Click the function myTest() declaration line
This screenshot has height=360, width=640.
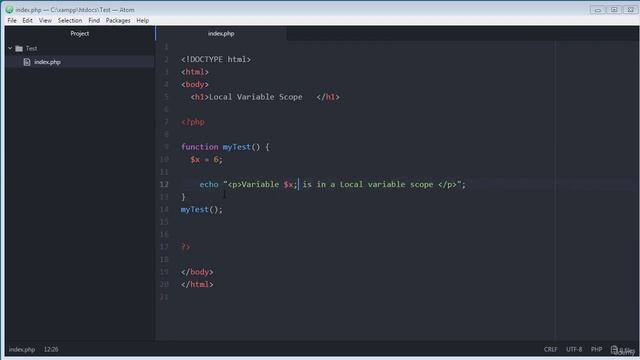coord(225,147)
